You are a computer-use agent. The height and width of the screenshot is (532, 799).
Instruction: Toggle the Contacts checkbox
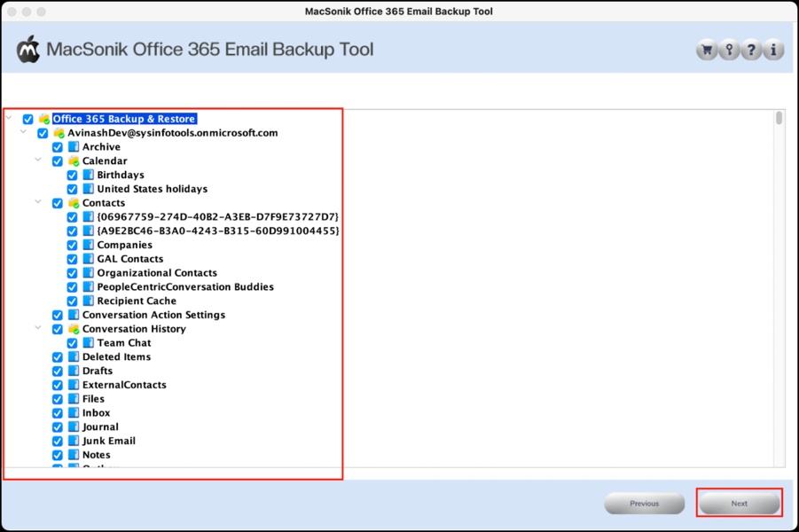click(58, 203)
